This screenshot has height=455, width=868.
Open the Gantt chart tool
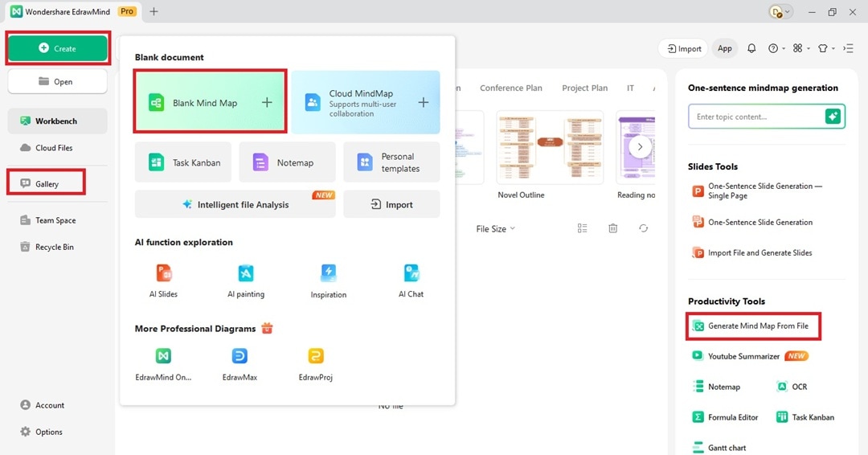[x=719, y=447]
